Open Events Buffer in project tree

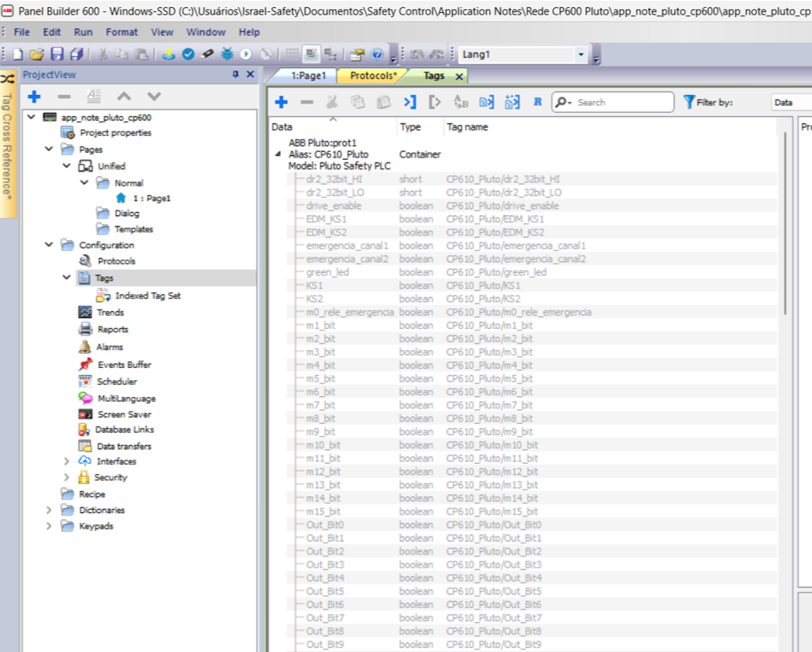pos(124,365)
